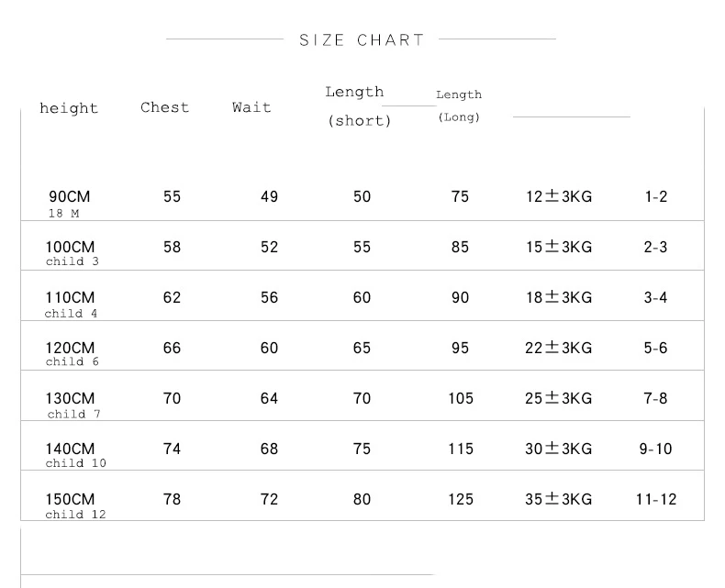Click the 125 long length value
Image resolution: width=725 pixels, height=588 pixels.
pyautogui.click(x=461, y=499)
